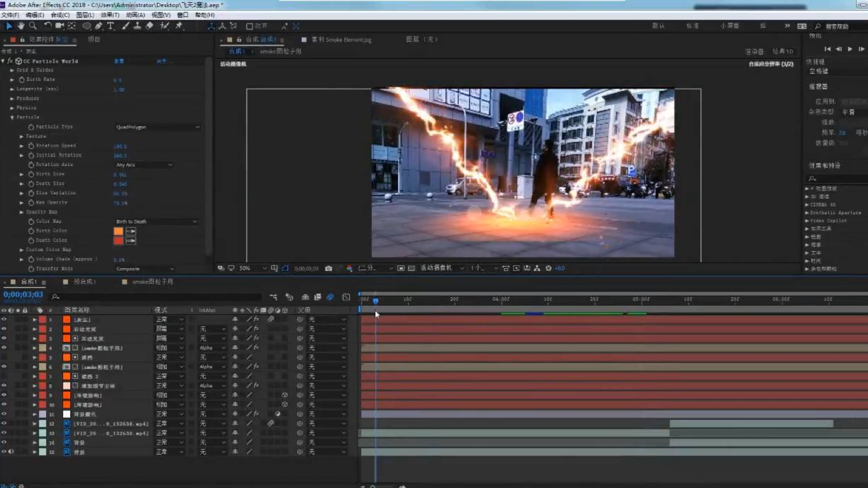
Task: Toggle visibility of layer 12 video
Action: [x=4, y=423]
